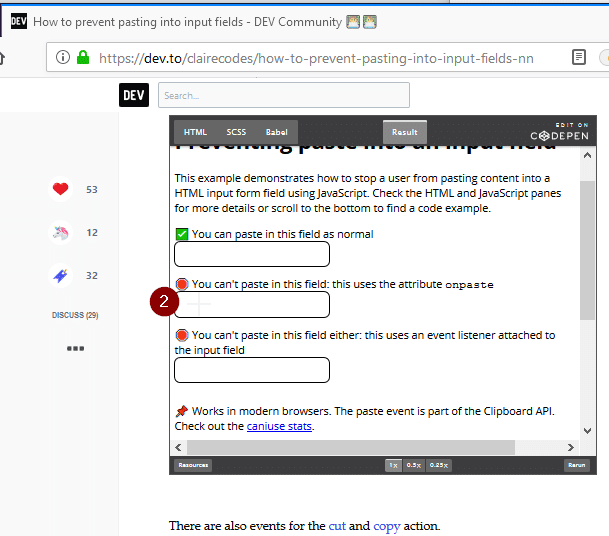Viewport: 609px width, 536px height.
Task: Click the input field where pasting is allowed
Action: tap(252, 254)
